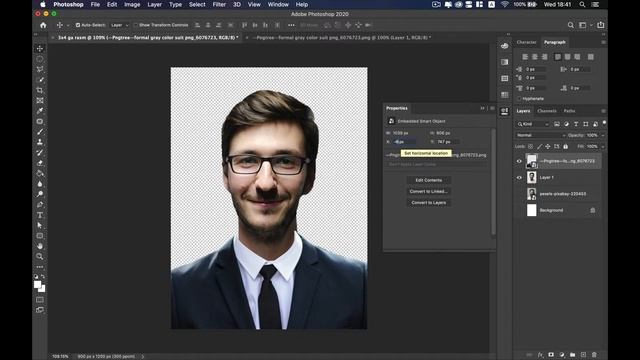
Task: Open Auto-Select Layer dropdown
Action: (x=120, y=25)
